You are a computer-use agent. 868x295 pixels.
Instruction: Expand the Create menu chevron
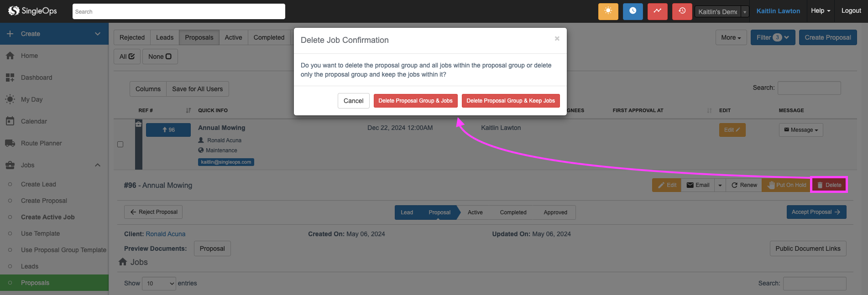tap(97, 34)
